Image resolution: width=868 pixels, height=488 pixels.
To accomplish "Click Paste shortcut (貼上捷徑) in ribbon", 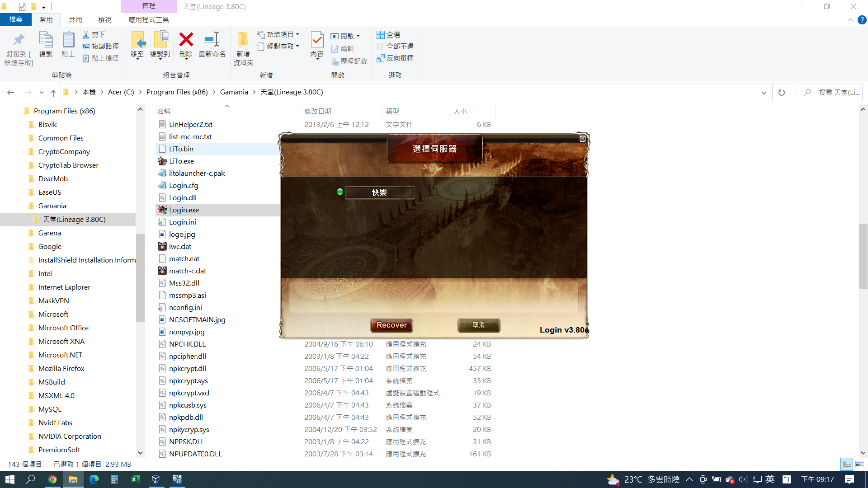I will tap(101, 58).
